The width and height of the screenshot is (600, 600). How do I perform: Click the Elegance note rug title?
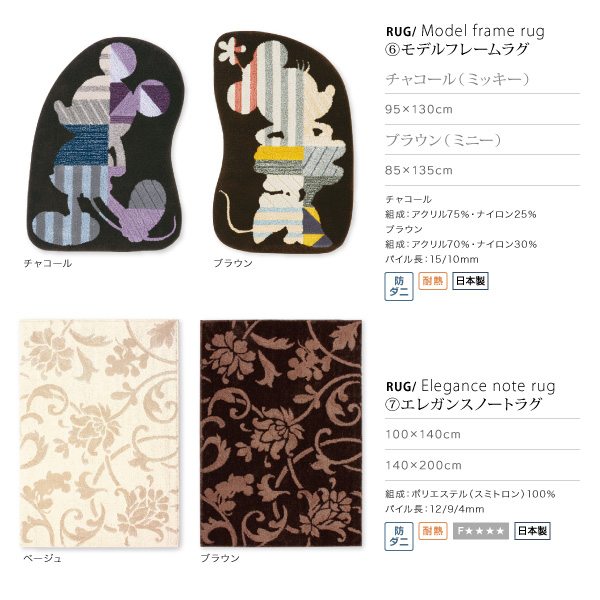coord(470,395)
